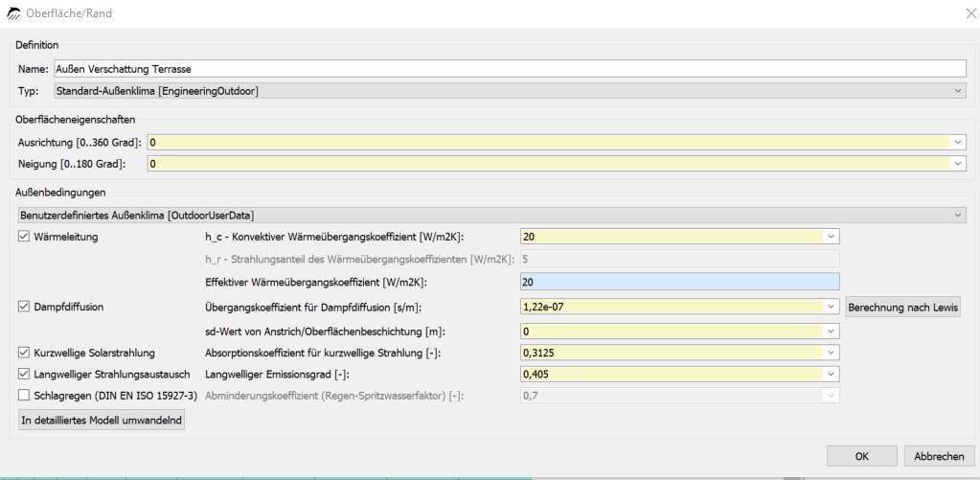The image size is (980, 480).
Task: Click the app icon in the title bar
Action: 12,13
